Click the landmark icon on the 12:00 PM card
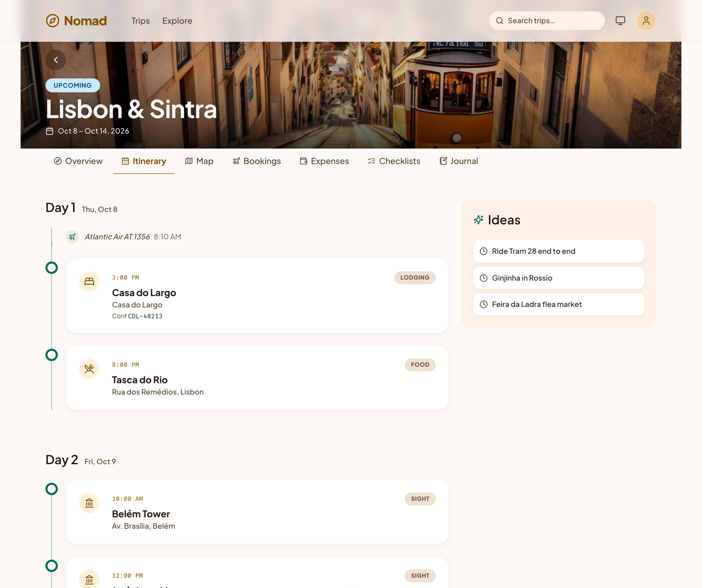This screenshot has width=702, height=588. coord(89,579)
